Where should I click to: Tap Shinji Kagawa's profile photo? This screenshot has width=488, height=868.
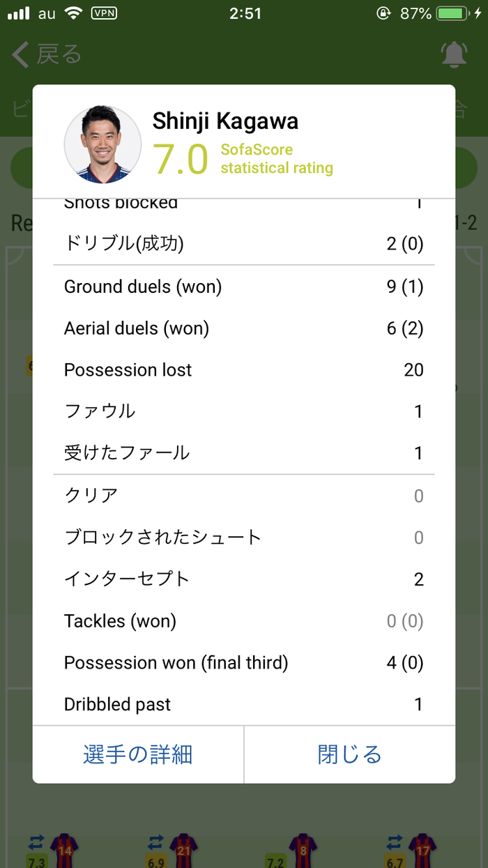click(103, 144)
